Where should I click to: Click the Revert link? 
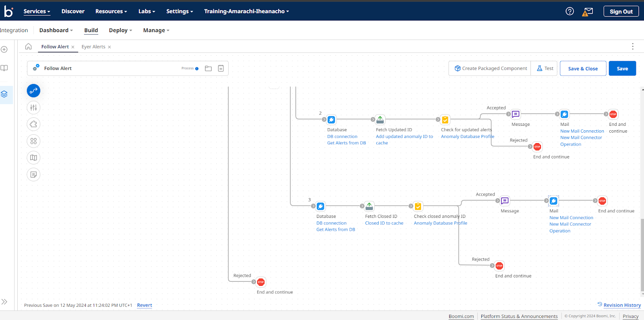(144, 305)
